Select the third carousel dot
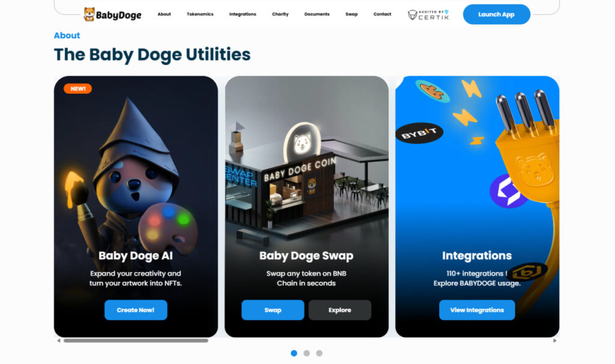 coord(320,353)
